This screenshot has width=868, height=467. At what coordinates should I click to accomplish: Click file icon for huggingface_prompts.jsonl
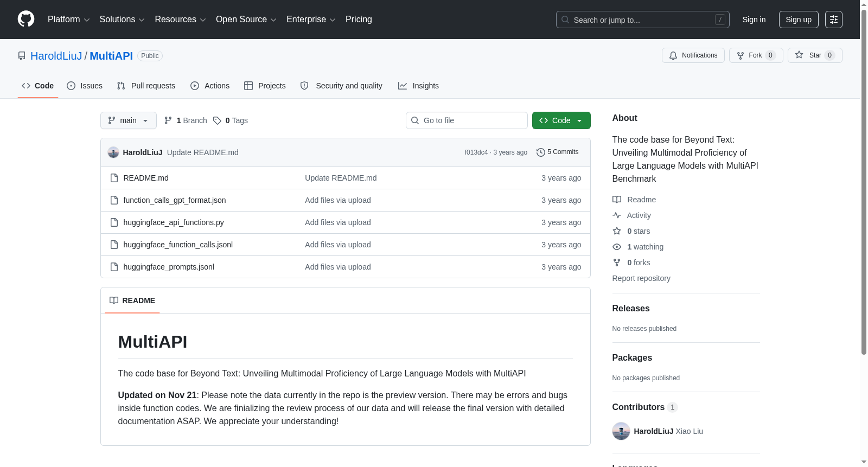(114, 267)
